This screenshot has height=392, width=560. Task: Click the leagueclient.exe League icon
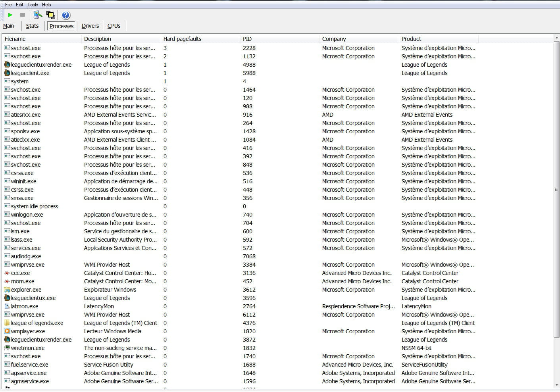point(7,73)
